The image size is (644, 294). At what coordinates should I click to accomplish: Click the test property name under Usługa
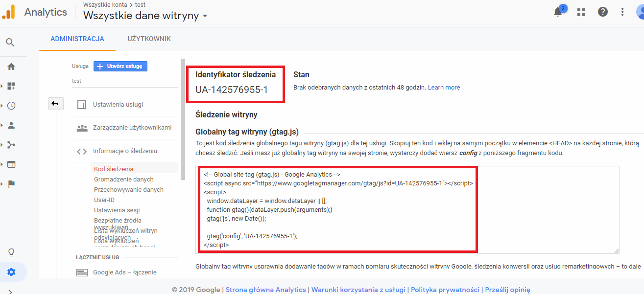pyautogui.click(x=76, y=81)
